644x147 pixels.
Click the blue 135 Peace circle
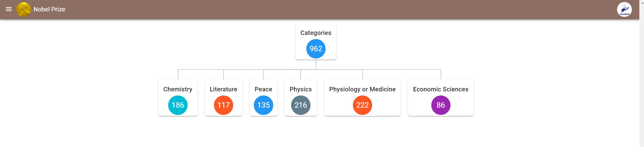click(x=263, y=105)
